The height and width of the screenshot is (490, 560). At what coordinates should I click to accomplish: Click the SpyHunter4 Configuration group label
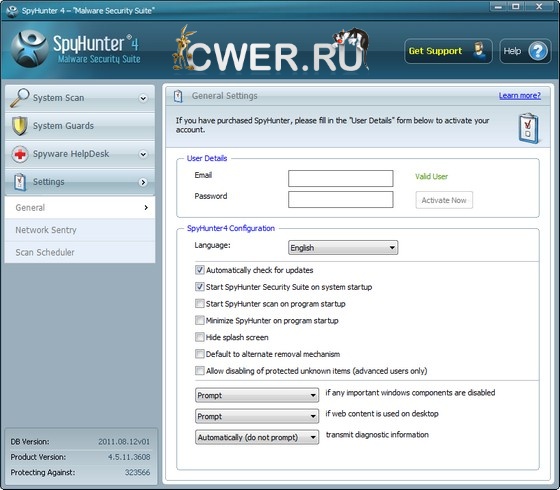tap(231, 228)
